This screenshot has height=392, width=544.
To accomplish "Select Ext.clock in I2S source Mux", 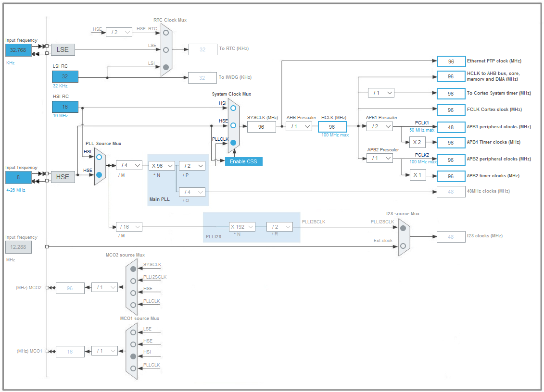I will 402,245.
